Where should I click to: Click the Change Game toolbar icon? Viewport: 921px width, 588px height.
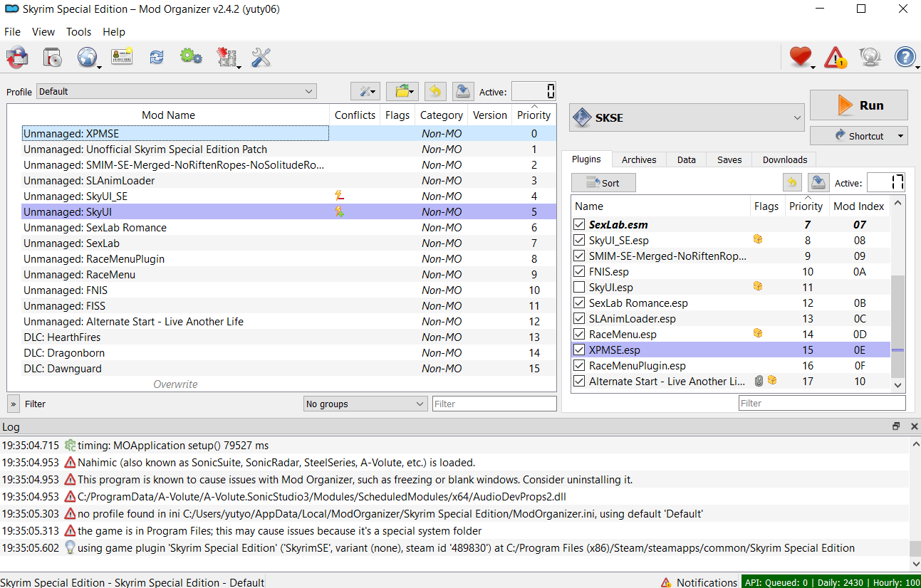point(17,57)
